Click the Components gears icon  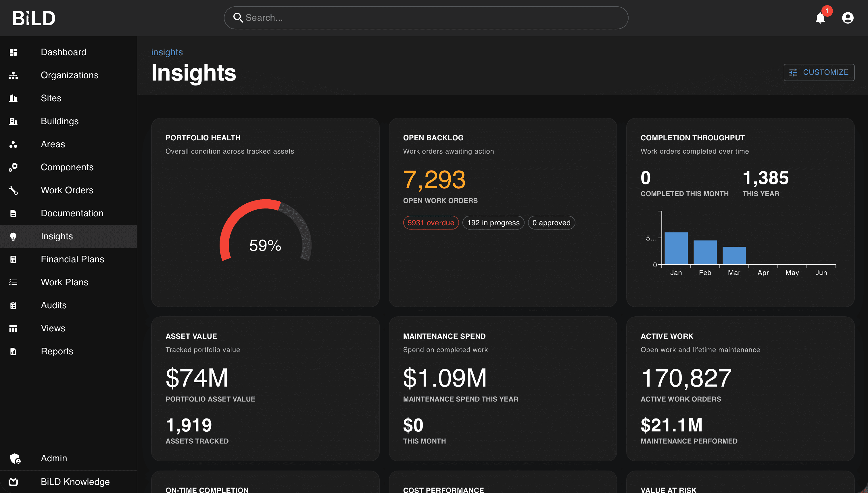(13, 167)
